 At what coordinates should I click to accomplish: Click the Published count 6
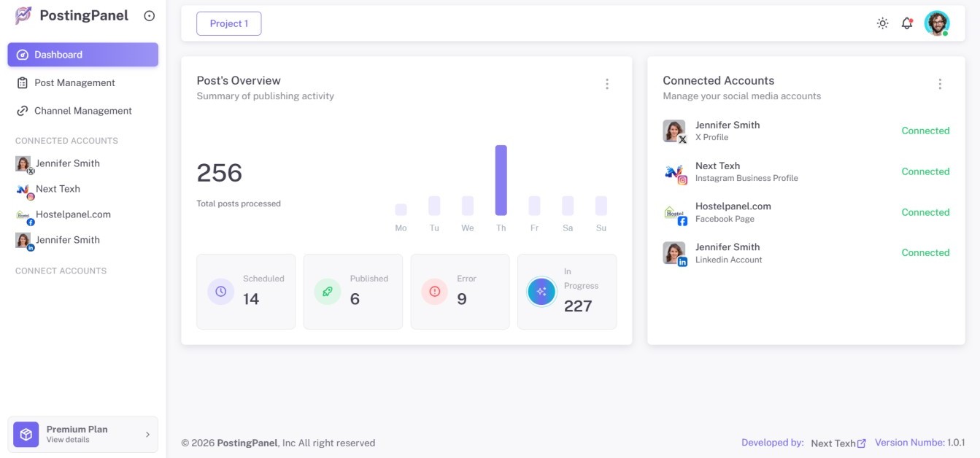[355, 299]
